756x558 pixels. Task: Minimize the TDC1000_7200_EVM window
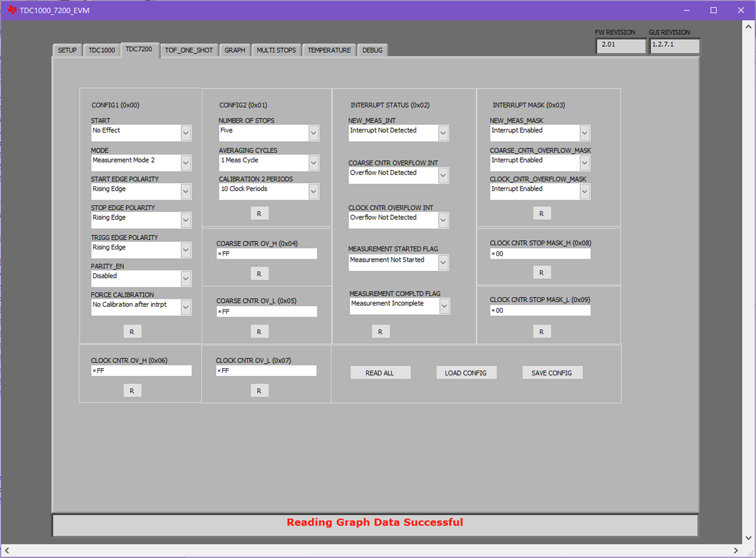click(686, 10)
